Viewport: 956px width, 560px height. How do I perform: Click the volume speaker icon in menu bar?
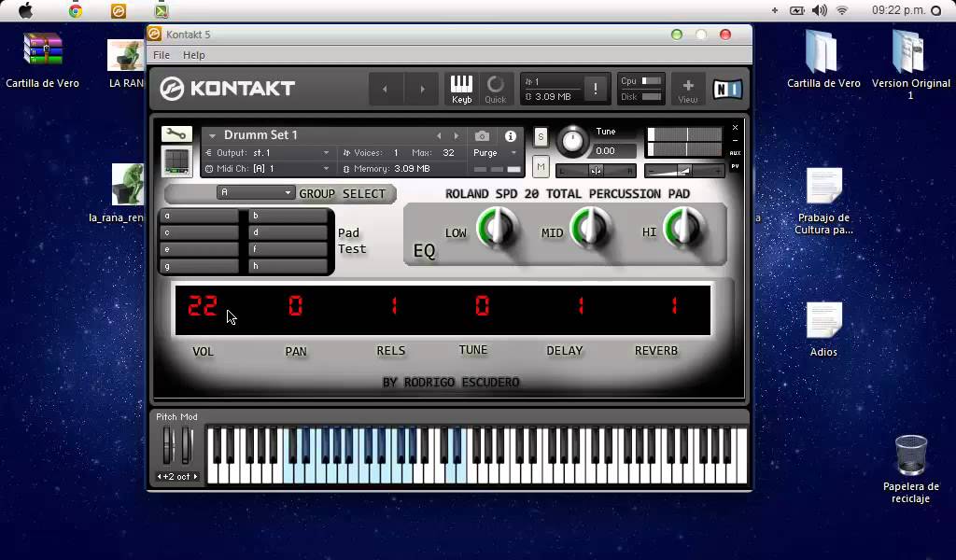point(820,10)
